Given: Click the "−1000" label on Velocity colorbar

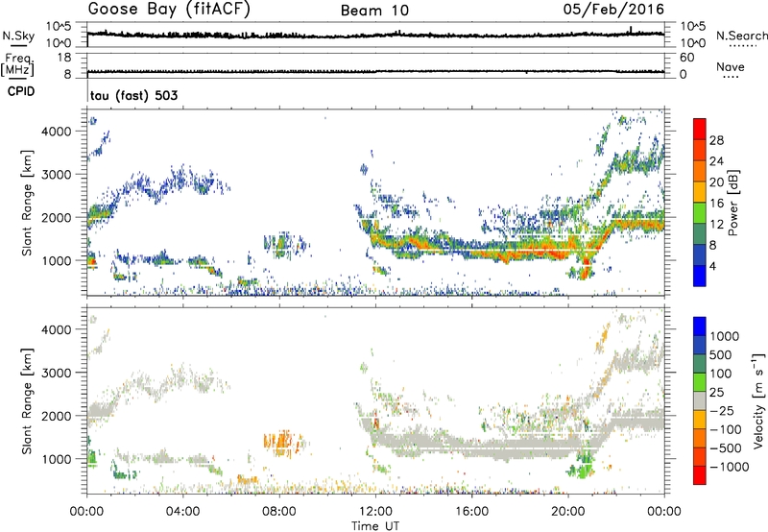Looking at the screenshot, I should 730,467.
